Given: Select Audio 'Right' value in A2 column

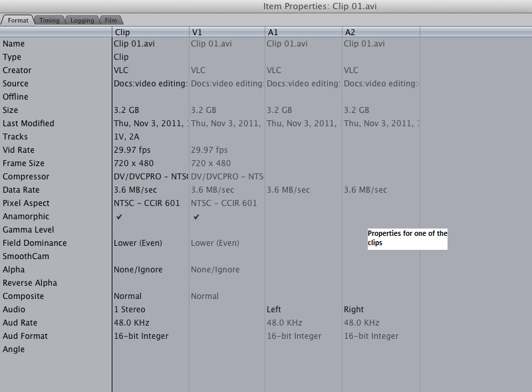Looking at the screenshot, I should (354, 310).
